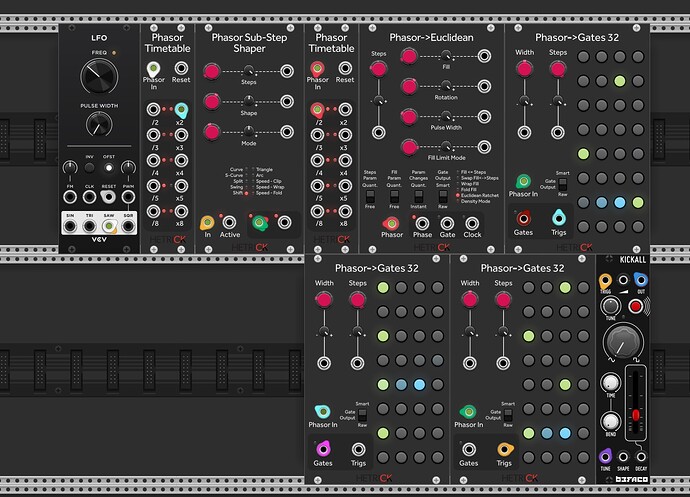Click the Phase output jack on Phasor->Euclidean
The width and height of the screenshot is (690, 497).
422,224
